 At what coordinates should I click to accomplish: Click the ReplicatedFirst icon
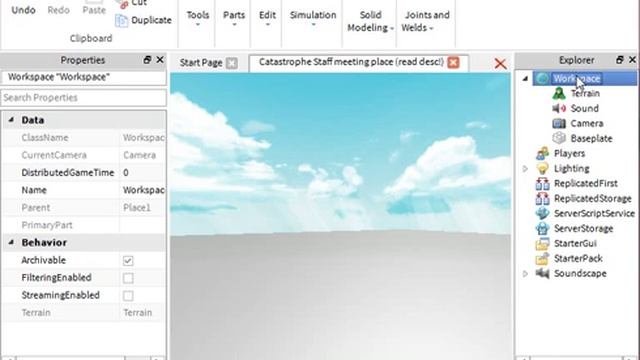point(542,184)
